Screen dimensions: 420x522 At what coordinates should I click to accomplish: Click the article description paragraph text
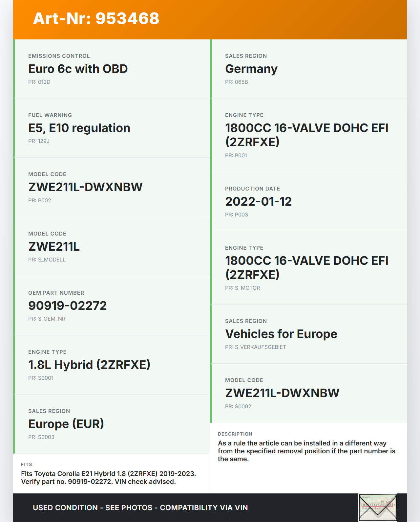click(x=306, y=451)
